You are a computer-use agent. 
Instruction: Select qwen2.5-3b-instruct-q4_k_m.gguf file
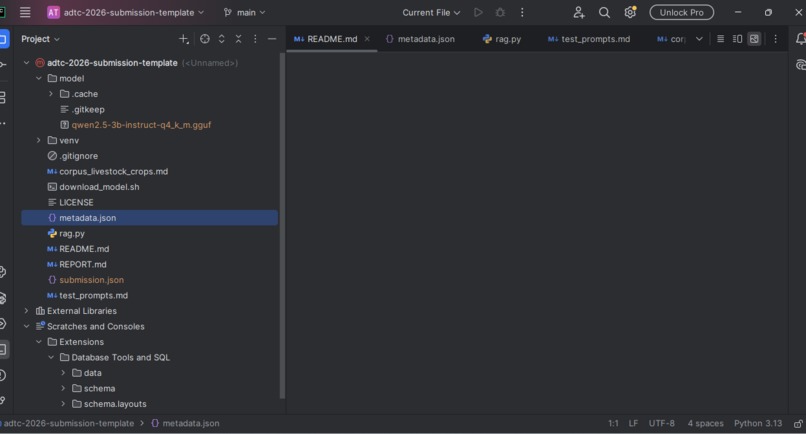136,124
